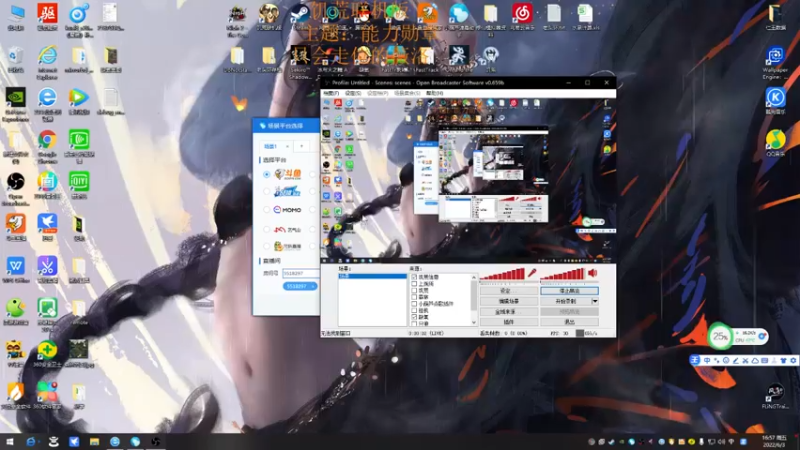Click the Global Sources button in OBS
Viewport: 800px width, 450px height.
508,311
